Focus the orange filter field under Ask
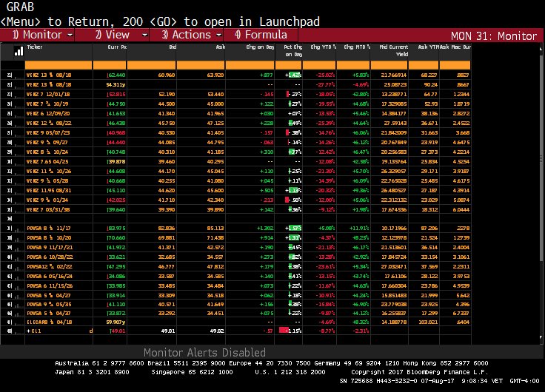Viewport: 545px width, 392px height. [201, 65]
